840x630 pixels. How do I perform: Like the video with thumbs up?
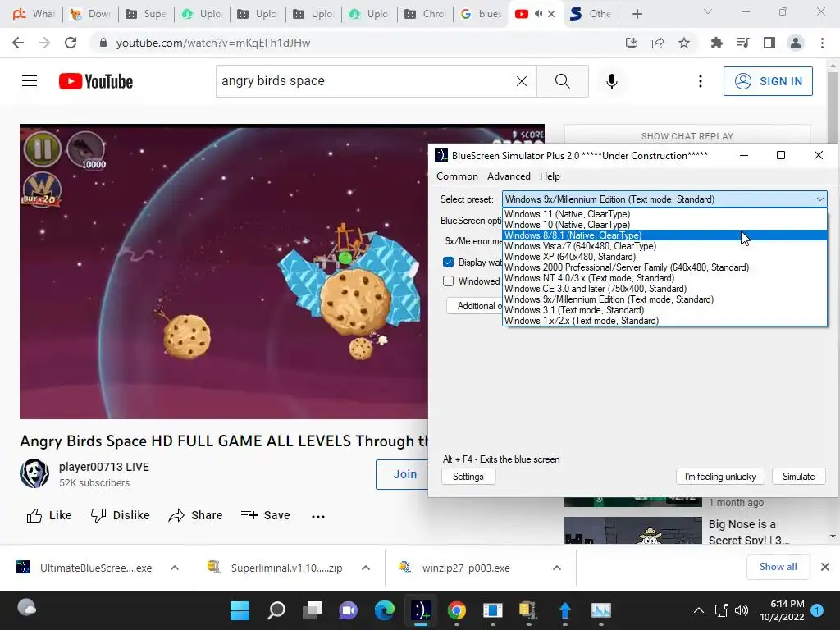(48, 515)
